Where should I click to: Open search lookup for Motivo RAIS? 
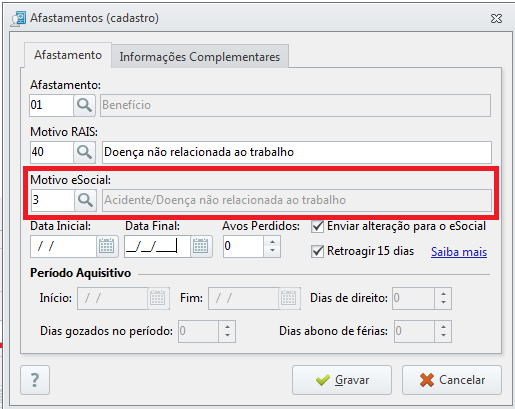click(84, 152)
